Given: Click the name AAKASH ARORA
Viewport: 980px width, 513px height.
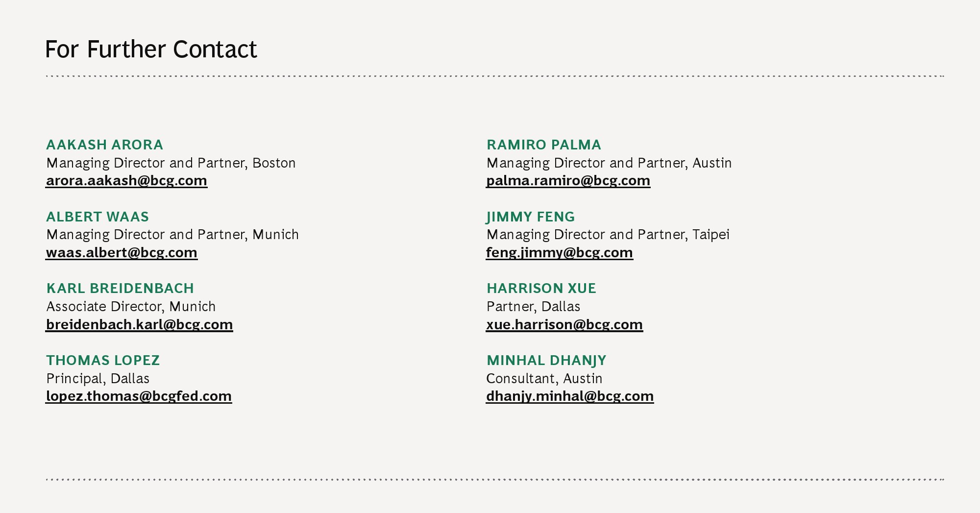Looking at the screenshot, I should pyautogui.click(x=104, y=145).
